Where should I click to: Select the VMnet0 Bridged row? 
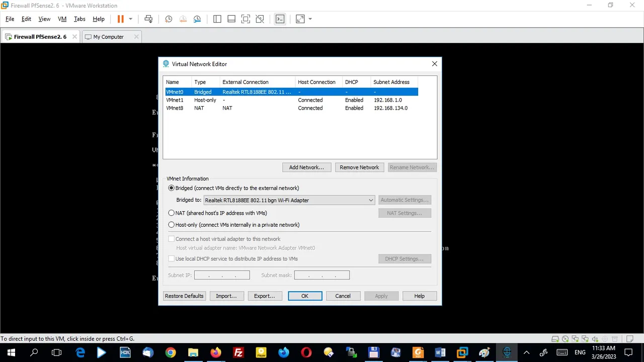(292, 92)
